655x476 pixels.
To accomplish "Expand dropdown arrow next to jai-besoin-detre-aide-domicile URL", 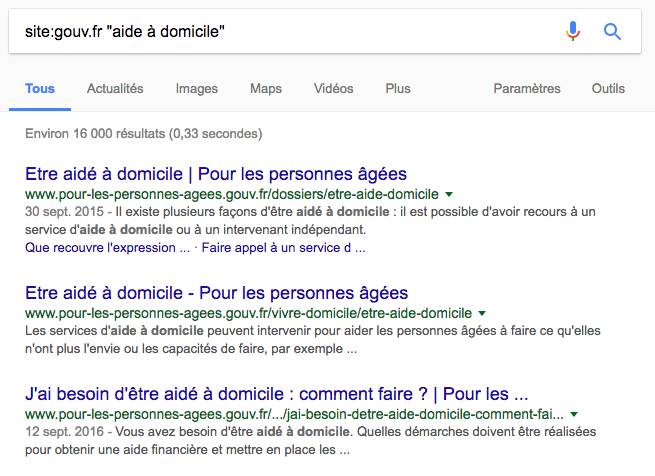I will tap(574, 415).
